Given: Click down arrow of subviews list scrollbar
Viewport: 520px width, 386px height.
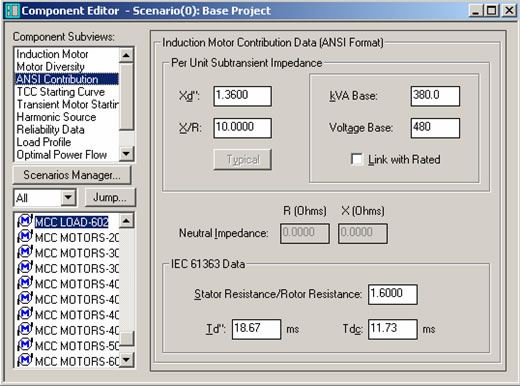Looking at the screenshot, I should point(126,154).
